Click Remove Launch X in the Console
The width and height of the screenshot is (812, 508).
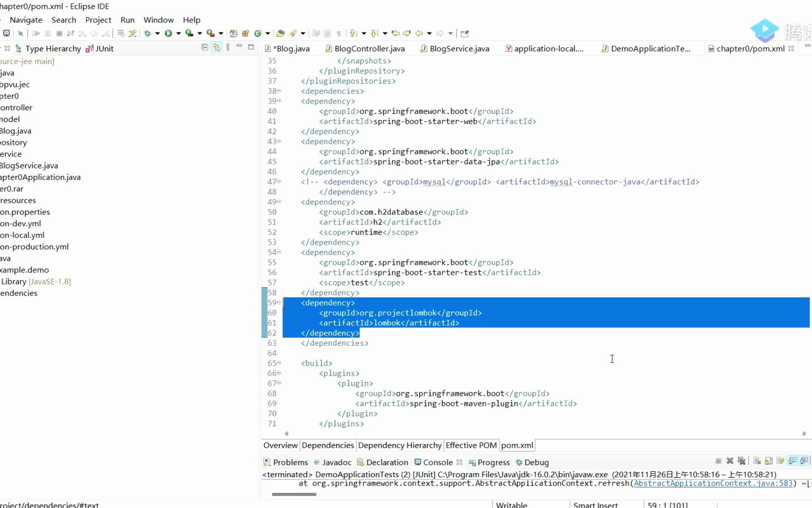(x=730, y=461)
